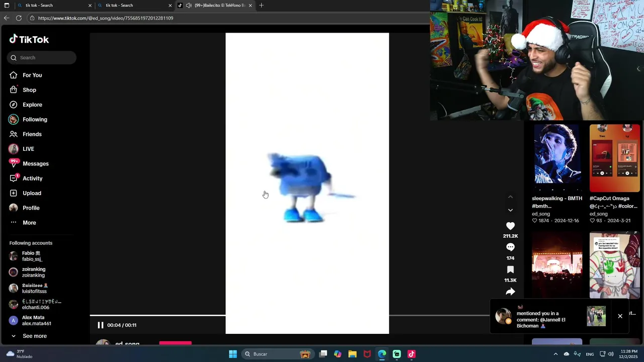Open the LIVE section
Viewport: 644px width, 362px height.
coord(28,149)
